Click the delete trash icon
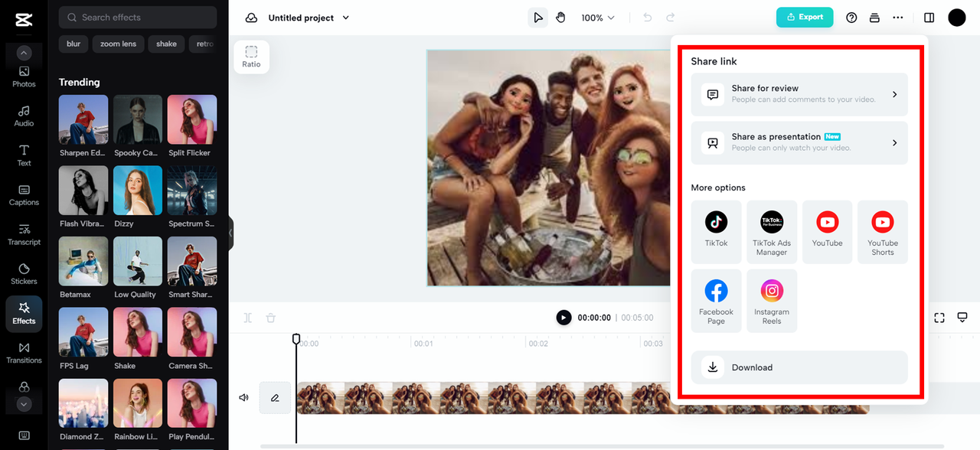 point(270,318)
